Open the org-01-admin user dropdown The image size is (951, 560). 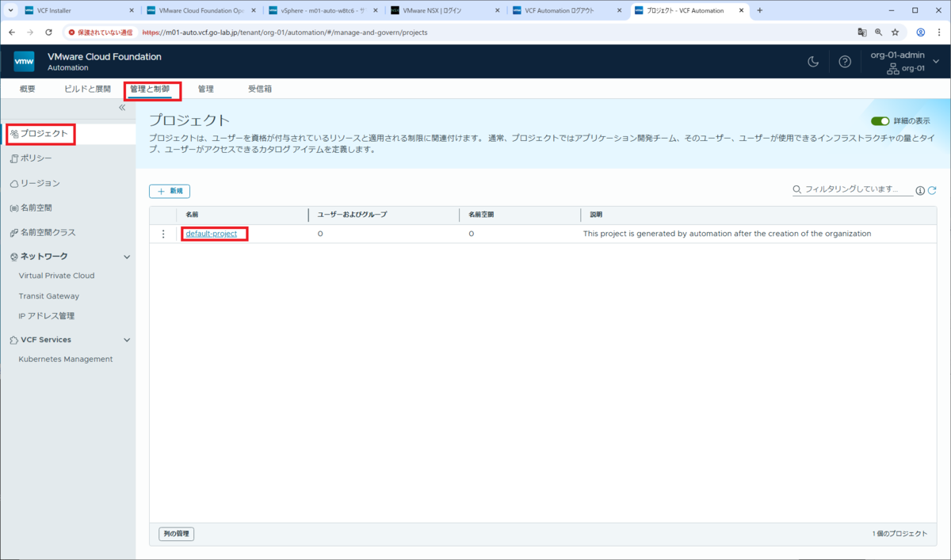tap(903, 61)
